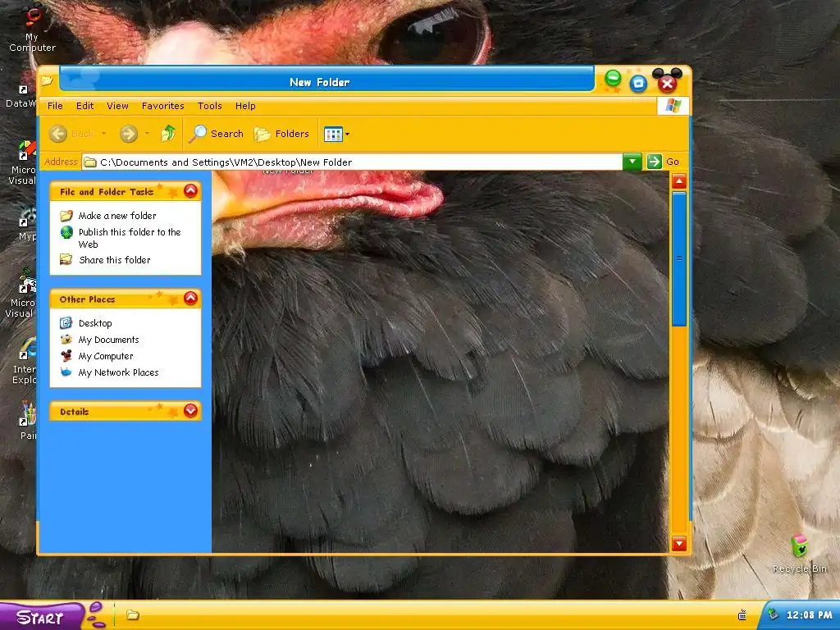The width and height of the screenshot is (840, 630).
Task: Click the Desktop icon in Other Places
Action: click(x=66, y=322)
